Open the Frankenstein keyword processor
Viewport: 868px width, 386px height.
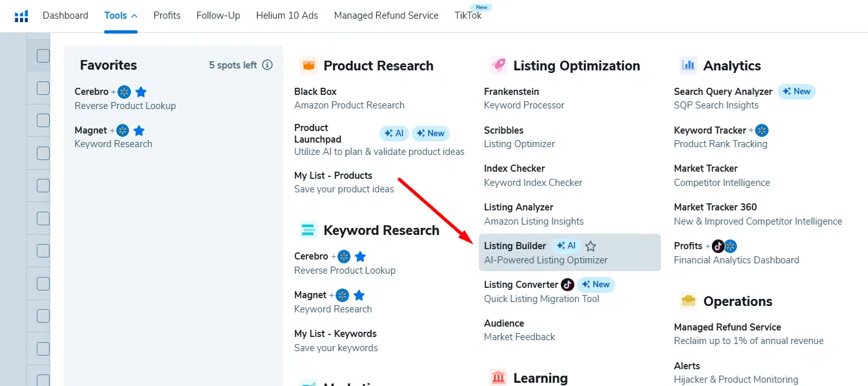coord(511,92)
